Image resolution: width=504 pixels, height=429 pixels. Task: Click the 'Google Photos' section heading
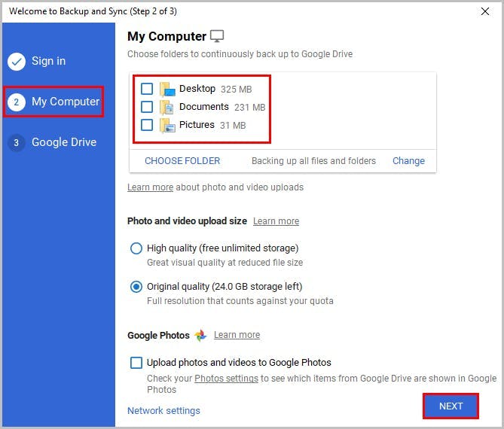[x=158, y=336]
